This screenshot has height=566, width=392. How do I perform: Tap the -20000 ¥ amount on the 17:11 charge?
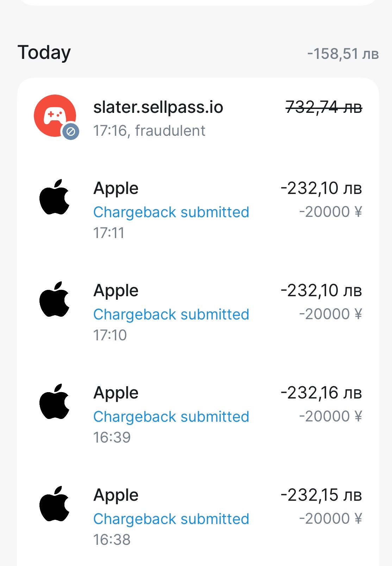[330, 212]
